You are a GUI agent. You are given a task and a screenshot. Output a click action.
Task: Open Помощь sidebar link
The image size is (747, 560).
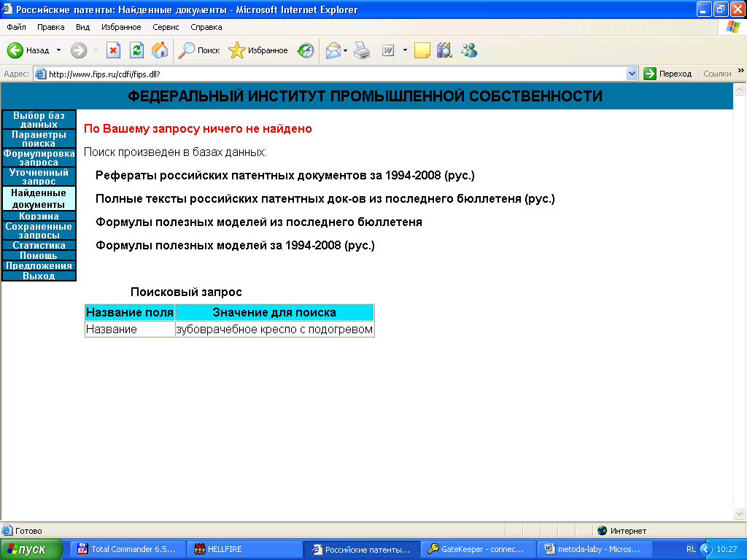click(39, 256)
